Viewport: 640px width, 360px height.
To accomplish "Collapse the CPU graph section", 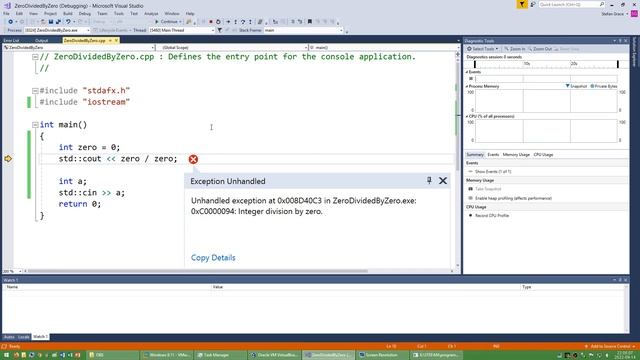I will point(467,116).
